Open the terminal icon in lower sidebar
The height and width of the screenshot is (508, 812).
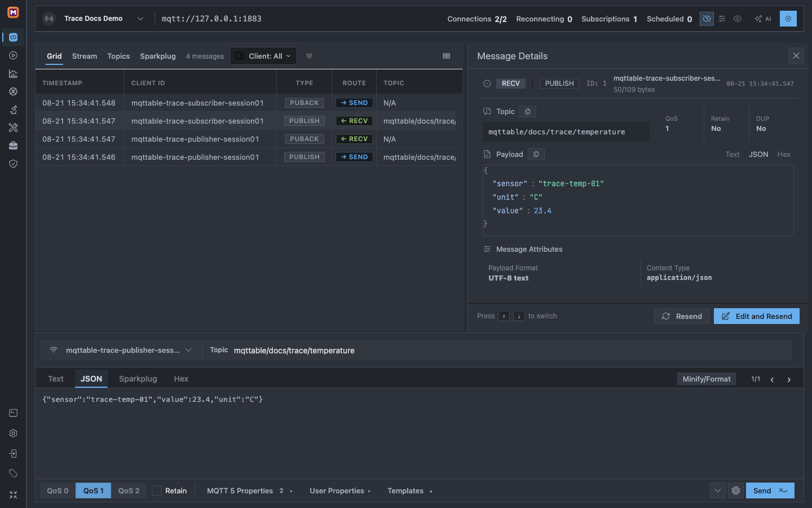[x=13, y=413]
